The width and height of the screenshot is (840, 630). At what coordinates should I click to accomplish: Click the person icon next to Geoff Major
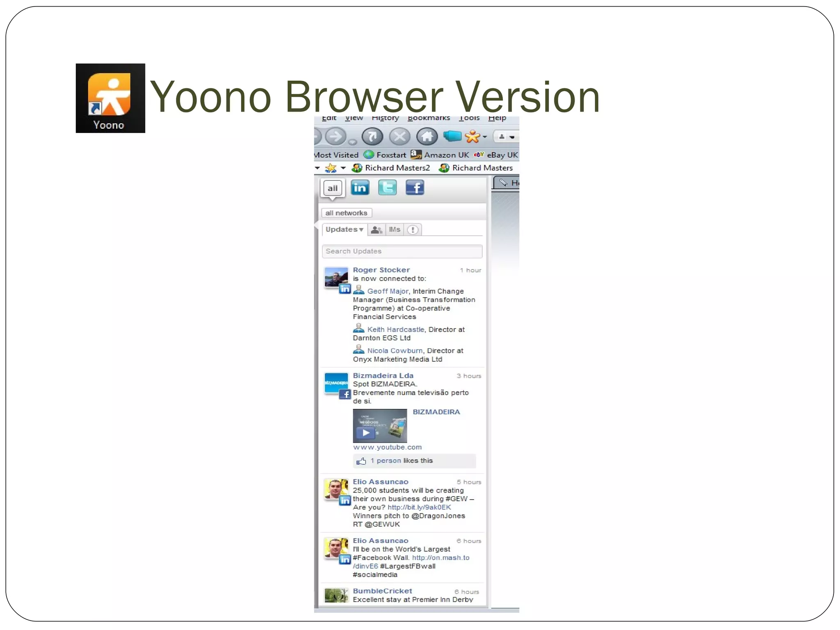pos(358,290)
